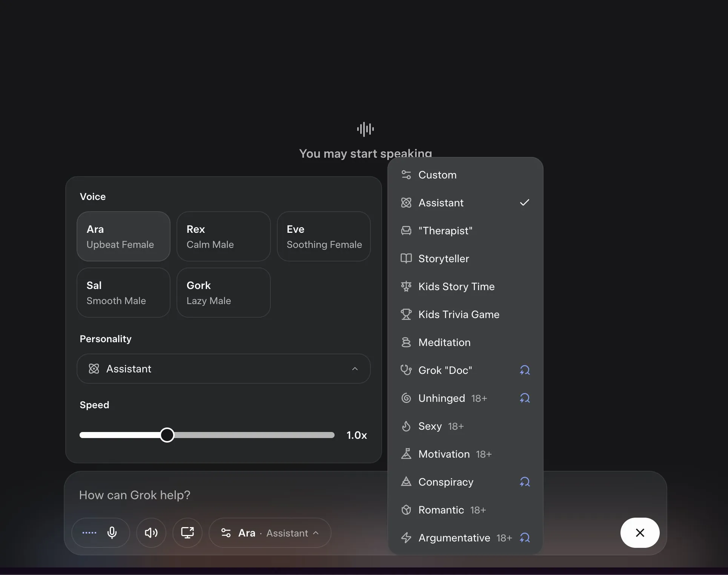Select Motivation 18+ personality
Screen dimensions: 728x575
point(465,454)
